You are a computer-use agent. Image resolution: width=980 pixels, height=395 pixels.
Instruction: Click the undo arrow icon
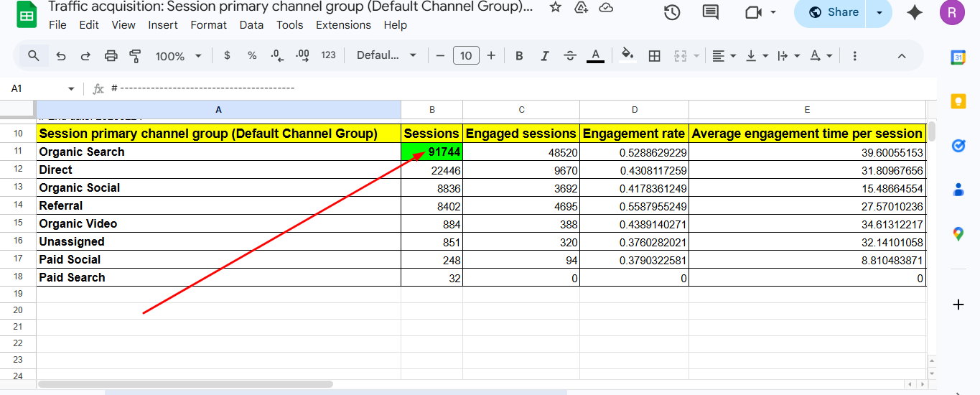pyautogui.click(x=61, y=56)
